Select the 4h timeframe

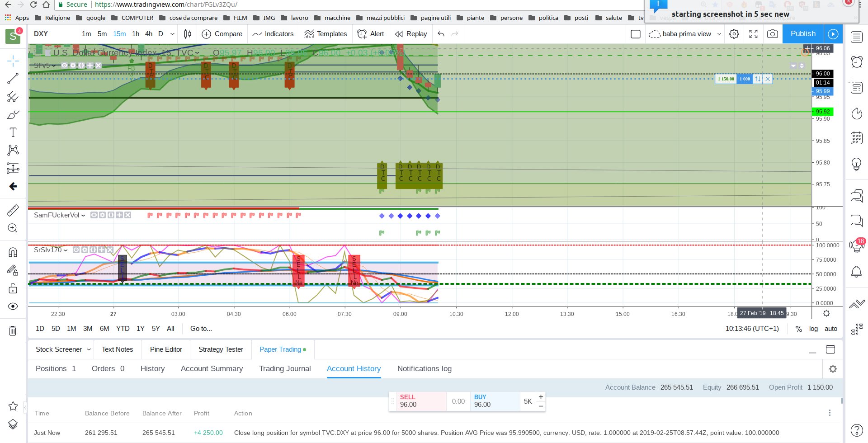[x=149, y=34]
